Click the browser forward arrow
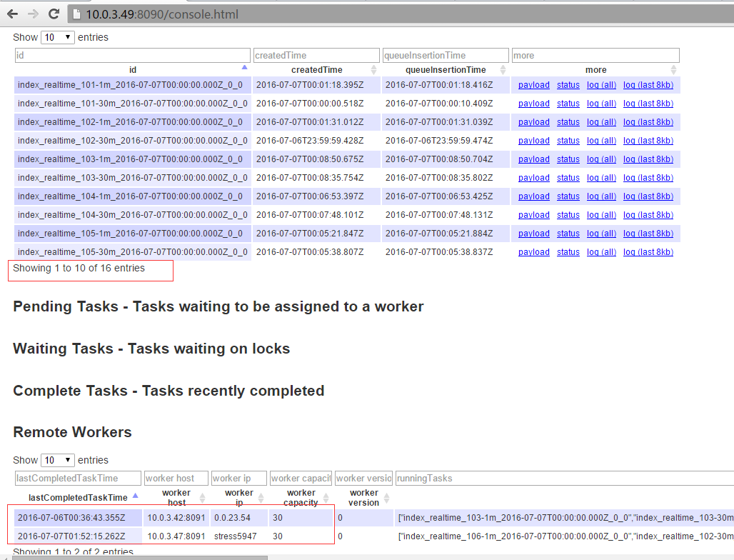 pos(33,14)
